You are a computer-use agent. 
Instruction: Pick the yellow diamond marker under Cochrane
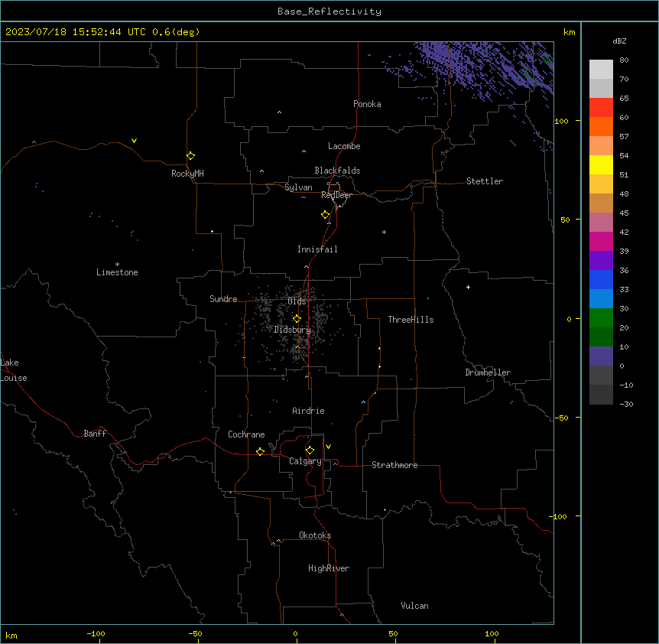click(x=260, y=451)
